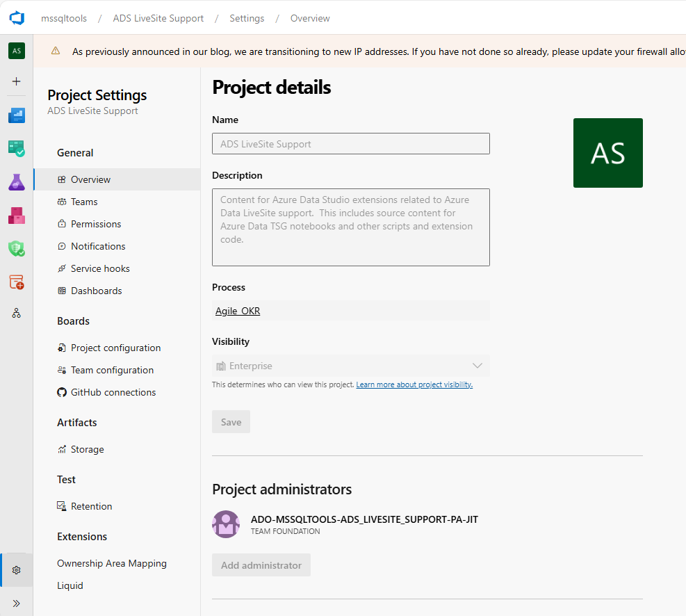
Task: Click the Description text field
Action: click(350, 227)
